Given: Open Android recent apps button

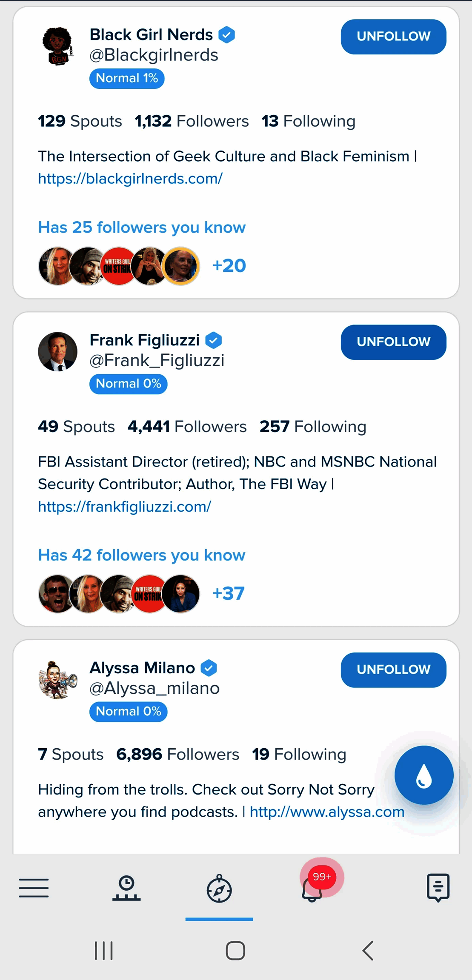Looking at the screenshot, I should (104, 950).
